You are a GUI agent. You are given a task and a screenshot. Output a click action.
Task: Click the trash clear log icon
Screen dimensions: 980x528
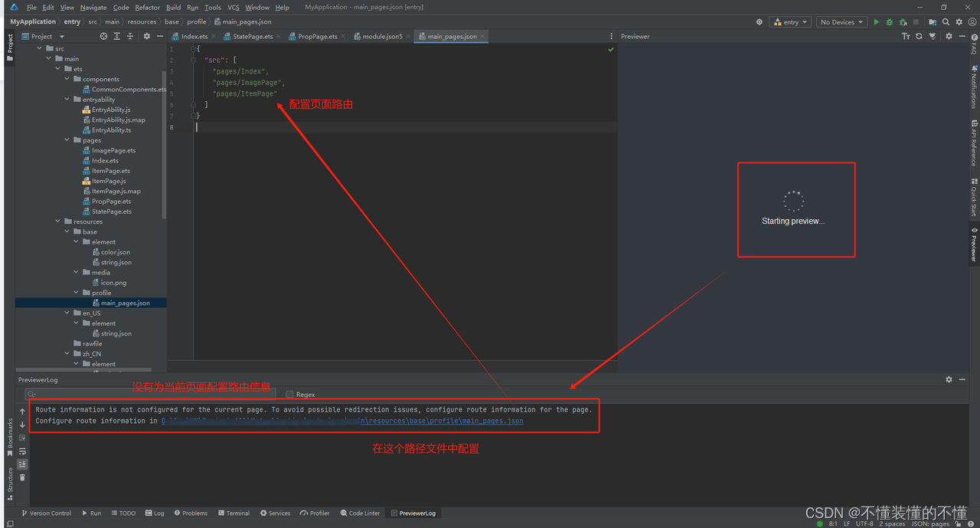(22, 477)
